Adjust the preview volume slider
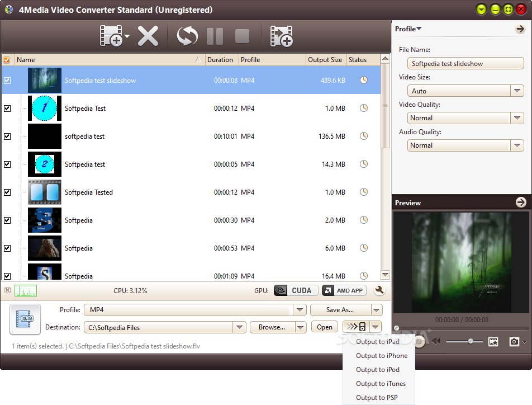Viewport: 532px width, 405px height. tap(471, 341)
